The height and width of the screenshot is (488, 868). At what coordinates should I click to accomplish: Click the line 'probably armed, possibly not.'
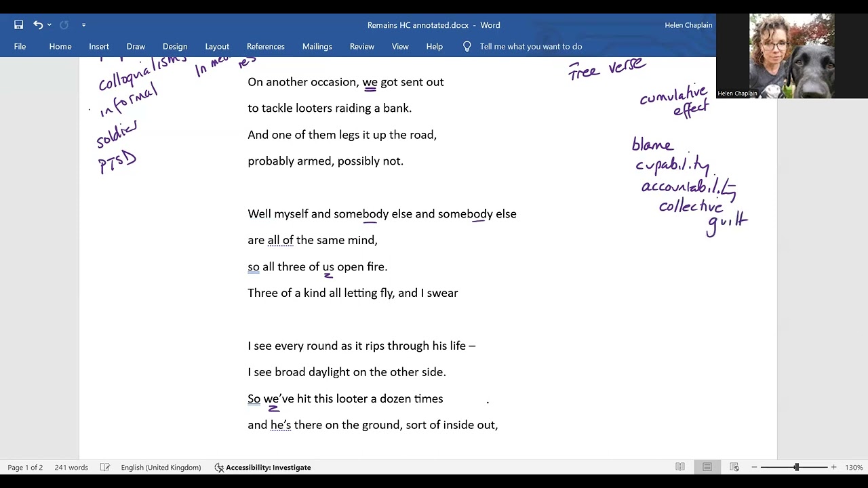click(325, 161)
